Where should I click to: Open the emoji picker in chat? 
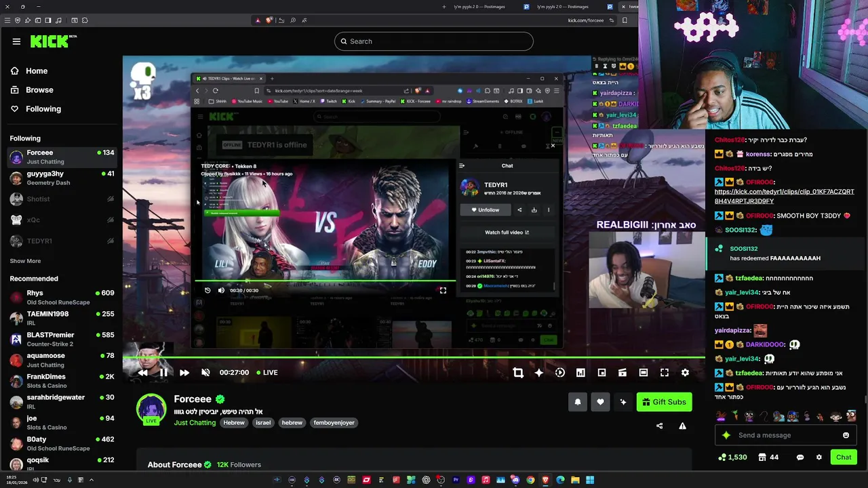point(846,435)
